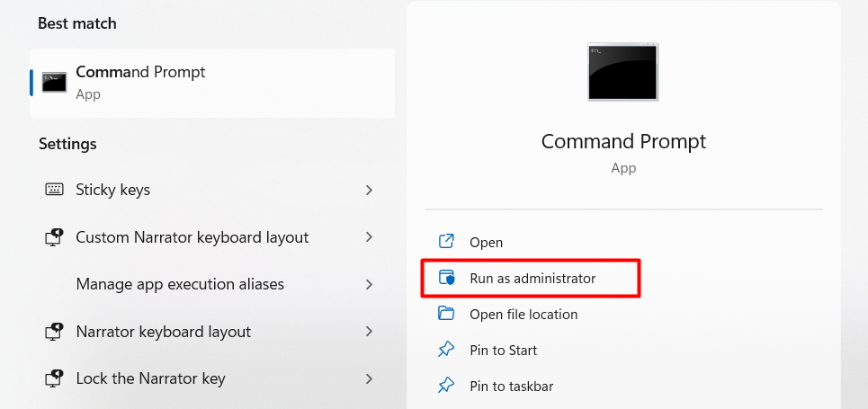Click the Pin to taskbar pin icon

[446, 386]
